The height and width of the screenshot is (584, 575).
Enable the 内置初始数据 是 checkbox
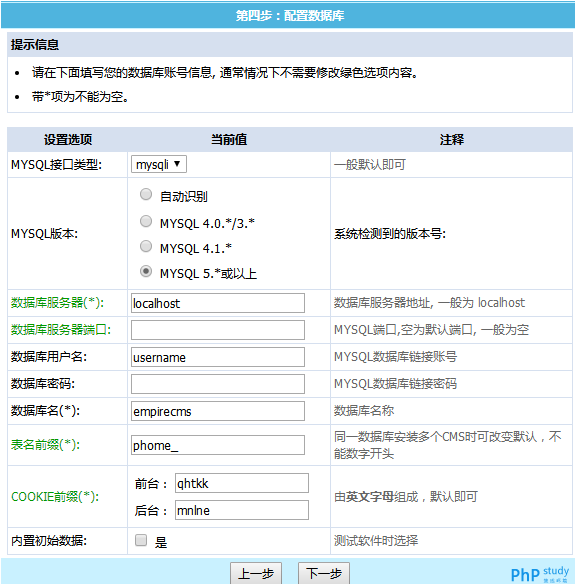[x=141, y=540]
